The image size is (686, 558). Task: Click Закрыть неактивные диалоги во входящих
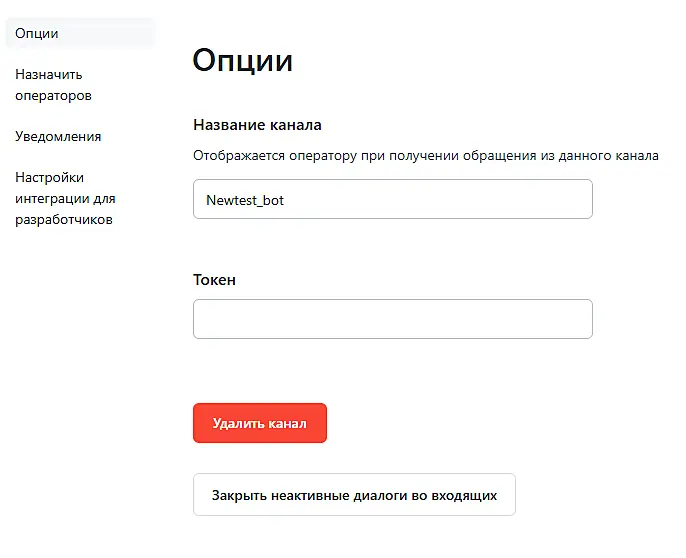pos(354,495)
